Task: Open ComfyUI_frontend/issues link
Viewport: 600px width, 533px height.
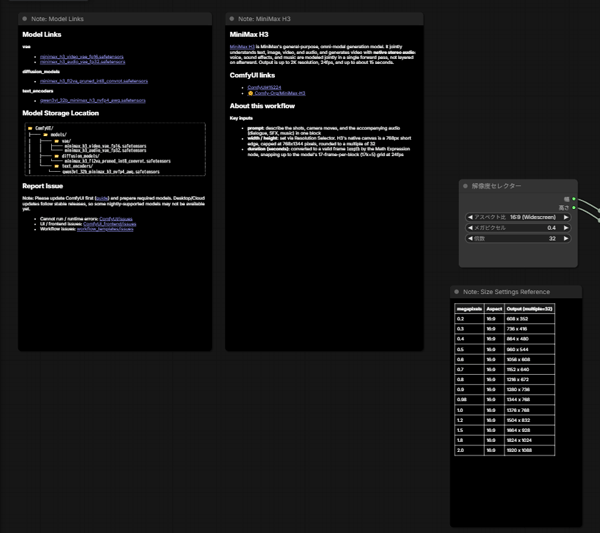Action: click(x=109, y=224)
